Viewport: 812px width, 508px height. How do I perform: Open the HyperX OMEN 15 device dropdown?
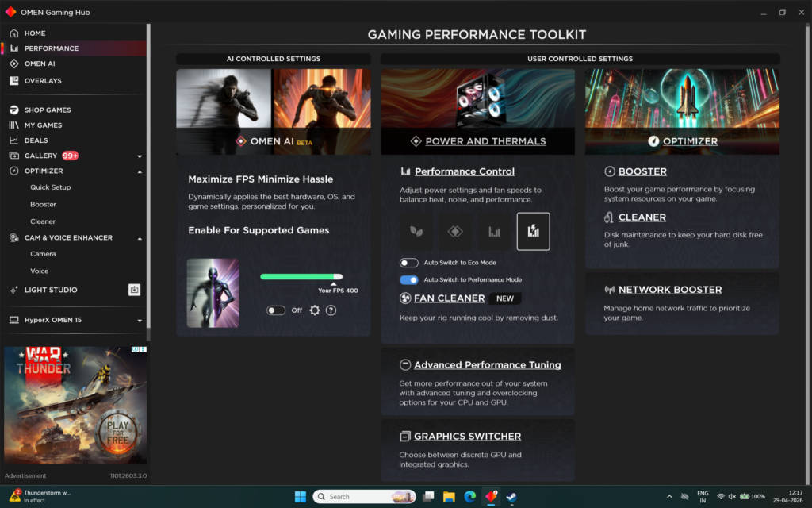click(140, 321)
